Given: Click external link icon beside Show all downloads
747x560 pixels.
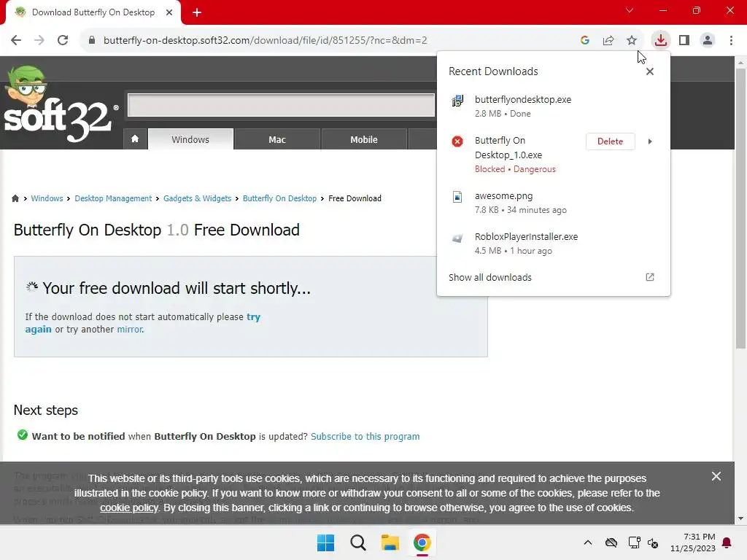Looking at the screenshot, I should click(650, 277).
